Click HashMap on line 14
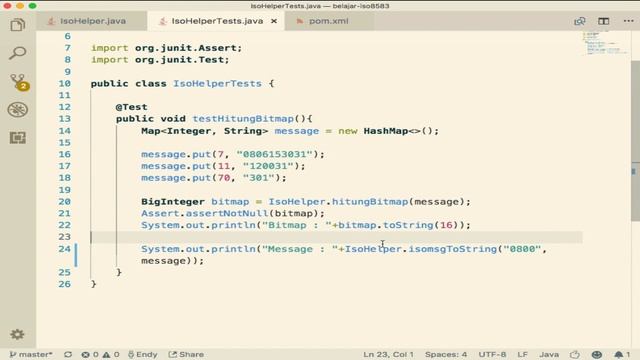The image size is (640, 360). [x=386, y=131]
